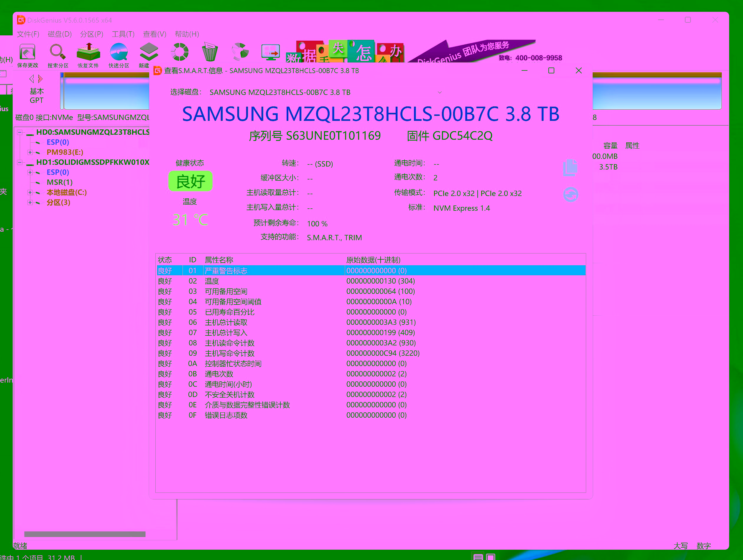743x560 pixels.
Task: Select the 主机读命令计数 row
Action: click(371, 343)
